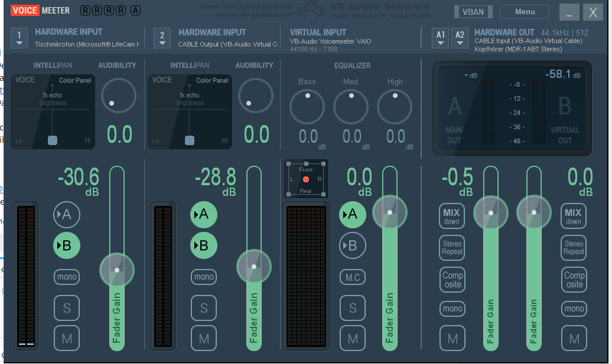Viewport: 612px width, 364px height.
Task: Toggle the M.C button on Virtual Input
Action: coord(353,277)
